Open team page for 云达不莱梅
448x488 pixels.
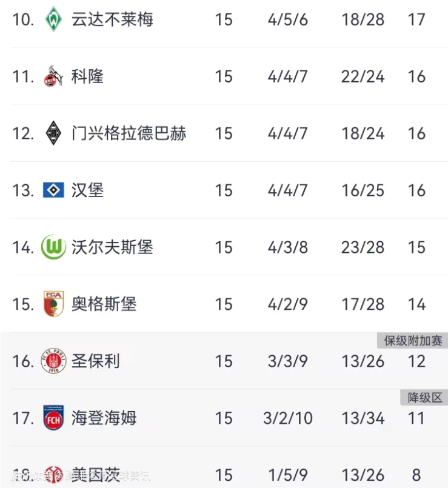pos(112,19)
